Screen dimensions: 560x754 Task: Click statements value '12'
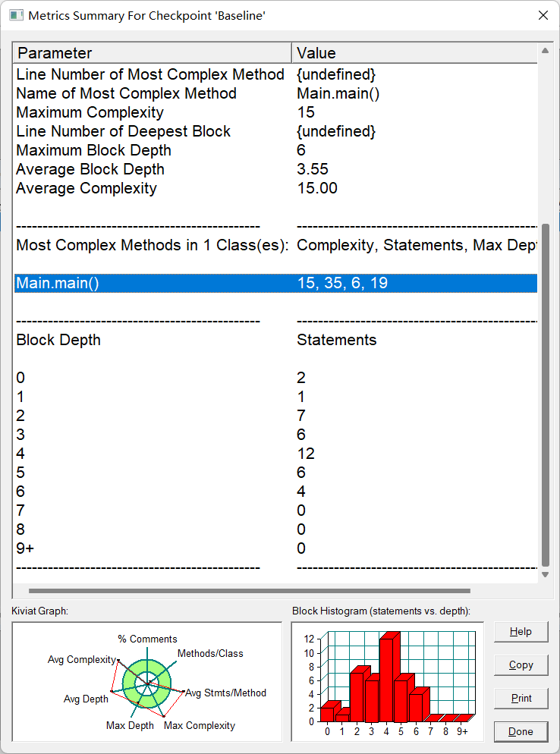(306, 454)
